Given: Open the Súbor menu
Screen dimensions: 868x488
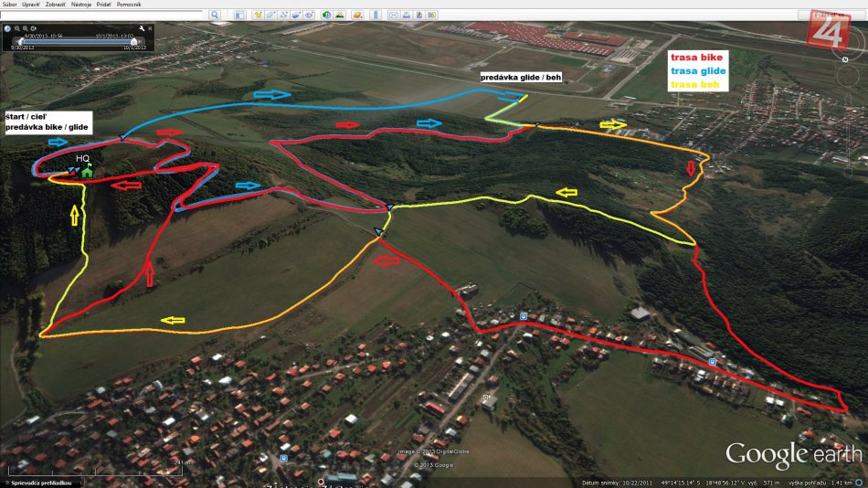Looking at the screenshot, I should point(11,5).
